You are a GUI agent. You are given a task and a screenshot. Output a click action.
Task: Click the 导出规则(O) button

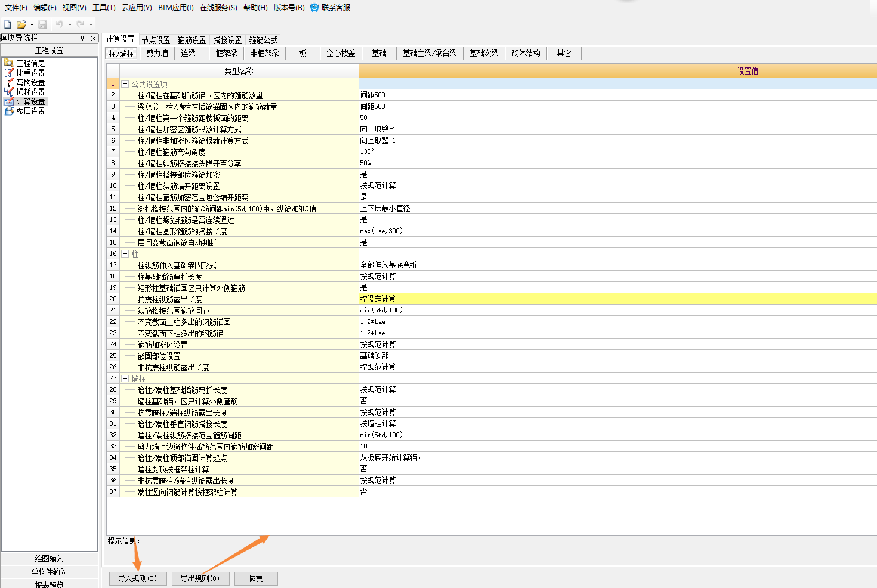pos(200,578)
